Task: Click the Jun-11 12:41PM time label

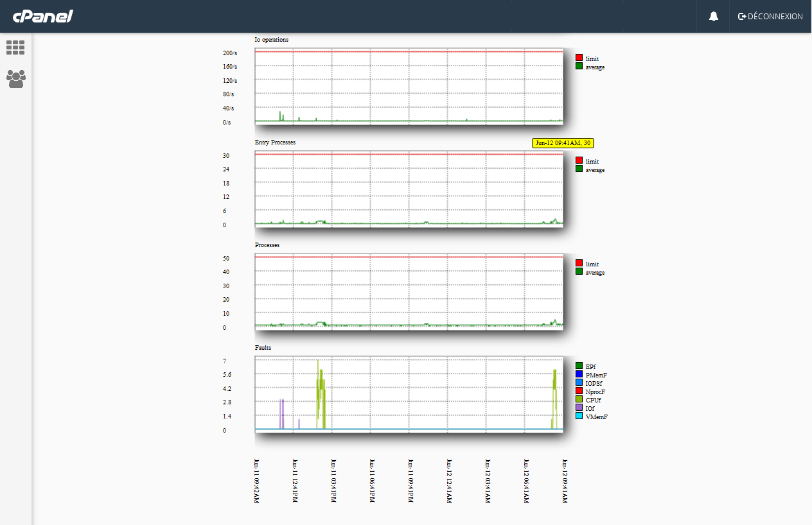Action: tap(296, 481)
